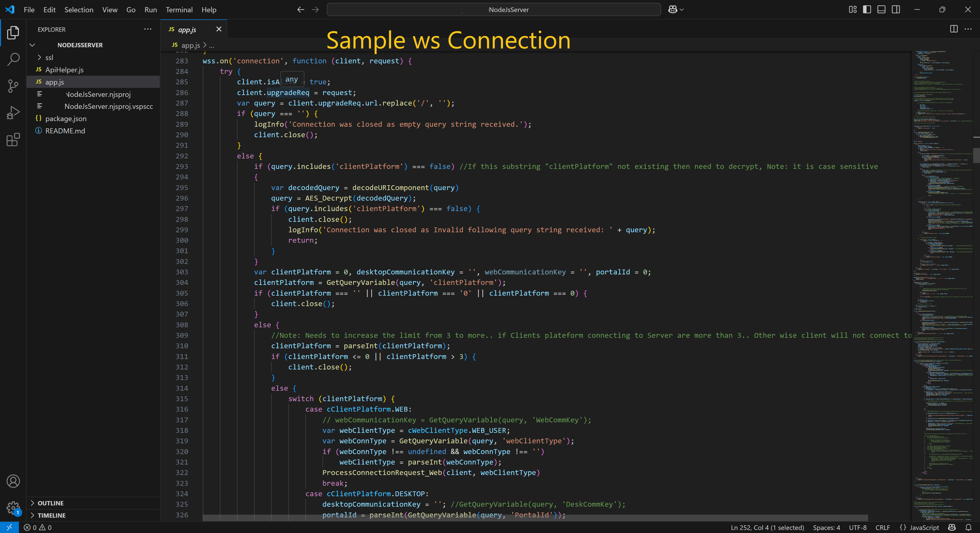Open Explorer Views and More Actions ellipsis

148,29
